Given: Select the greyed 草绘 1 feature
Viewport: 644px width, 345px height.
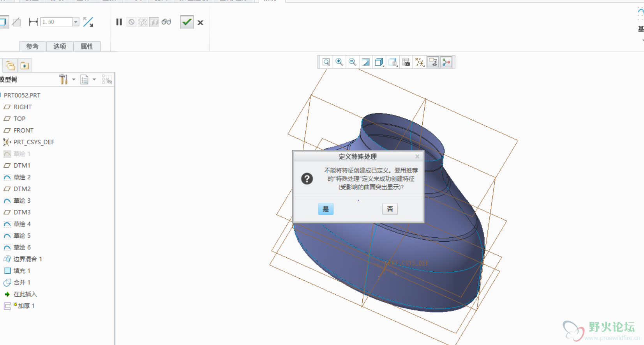Looking at the screenshot, I should 22,154.
